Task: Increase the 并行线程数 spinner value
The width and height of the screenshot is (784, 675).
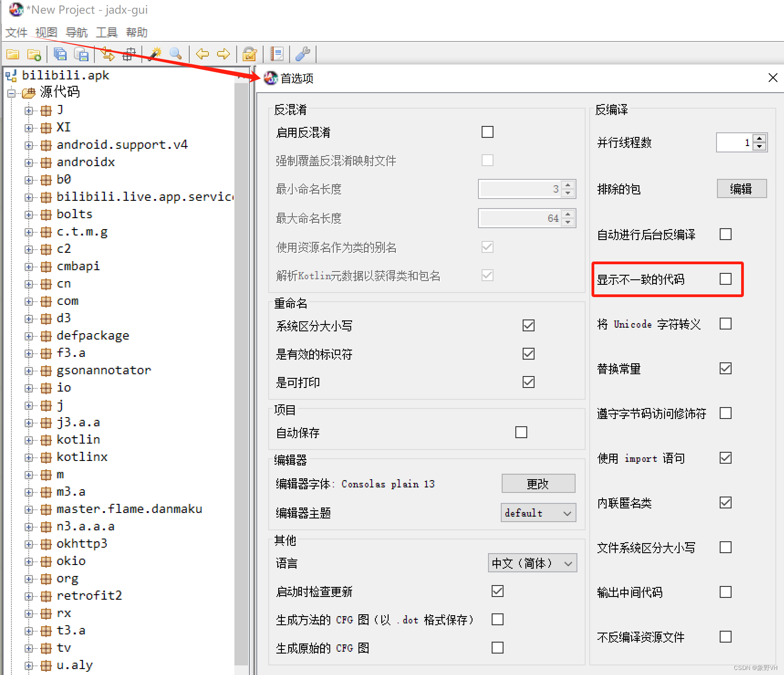Action: [759, 138]
